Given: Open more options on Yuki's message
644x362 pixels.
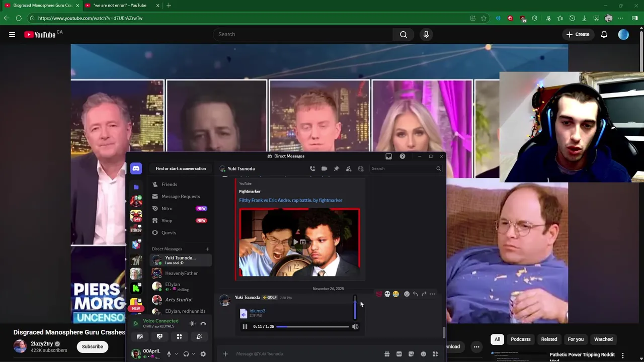Looking at the screenshot, I should tap(432, 294).
